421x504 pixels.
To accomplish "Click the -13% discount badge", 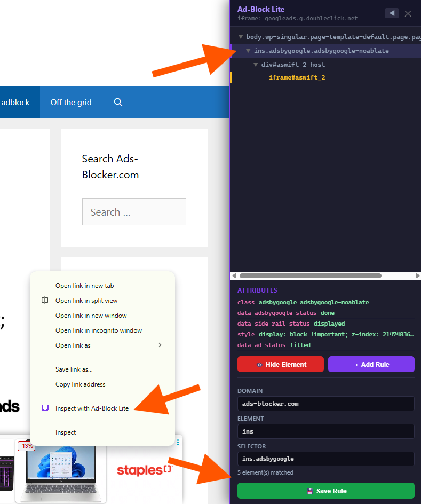I will [26, 446].
